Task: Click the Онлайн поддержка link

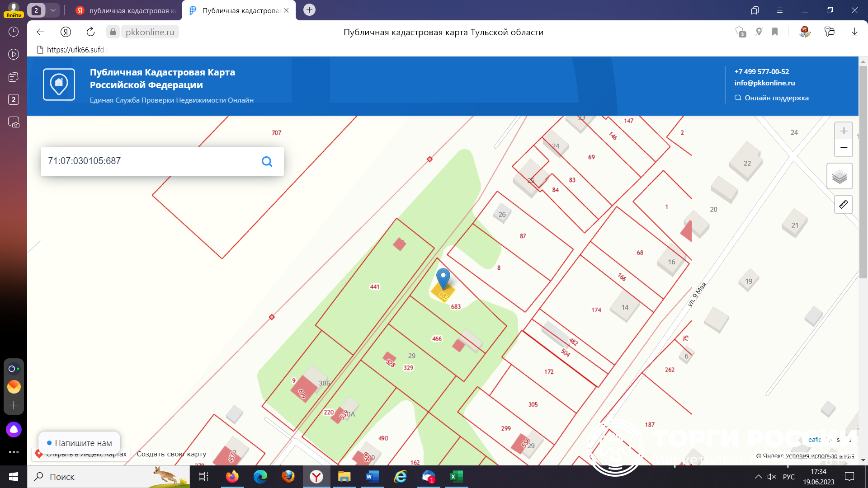Action: point(776,98)
